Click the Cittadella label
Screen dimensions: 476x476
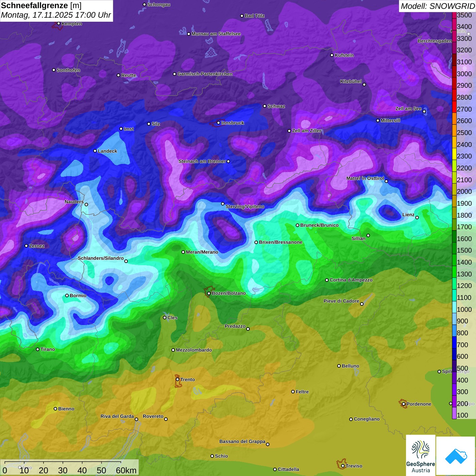click(x=288, y=469)
